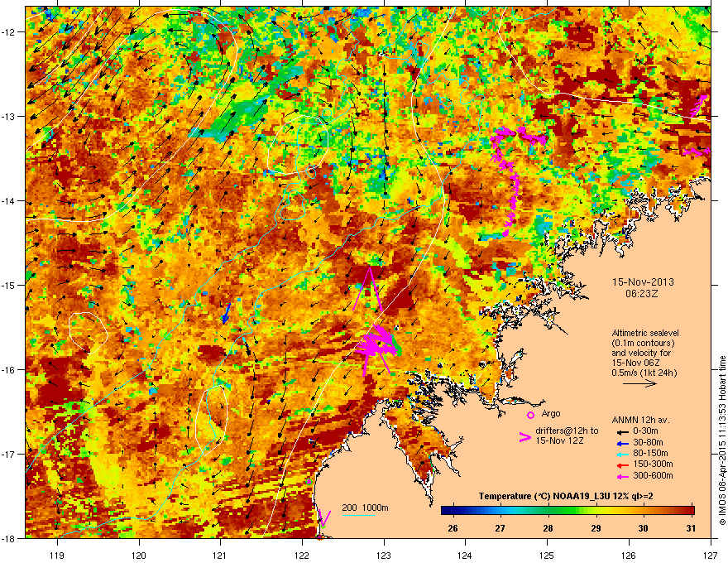Image resolution: width=728 pixels, height=563 pixels.
Task: Click the latitude axis label -18
Action: (9, 538)
